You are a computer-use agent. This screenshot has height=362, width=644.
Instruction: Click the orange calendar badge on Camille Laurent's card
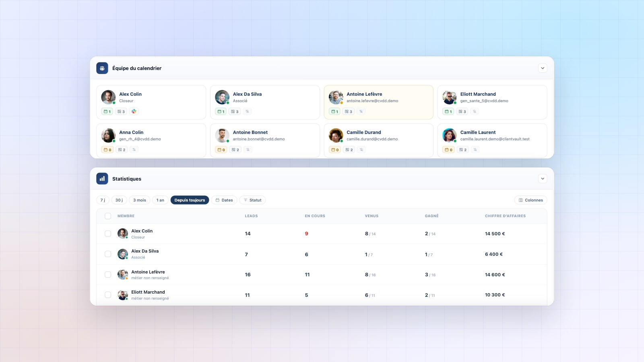pos(448,150)
